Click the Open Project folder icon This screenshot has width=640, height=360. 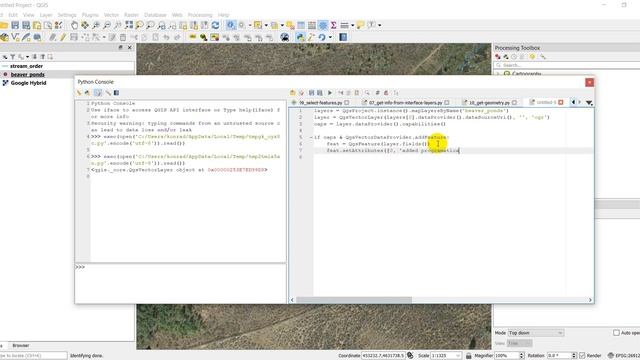point(4,25)
